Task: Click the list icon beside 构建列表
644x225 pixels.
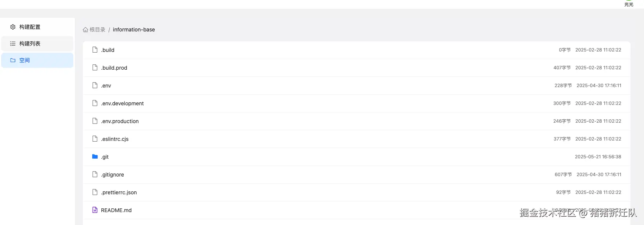Action: 13,44
